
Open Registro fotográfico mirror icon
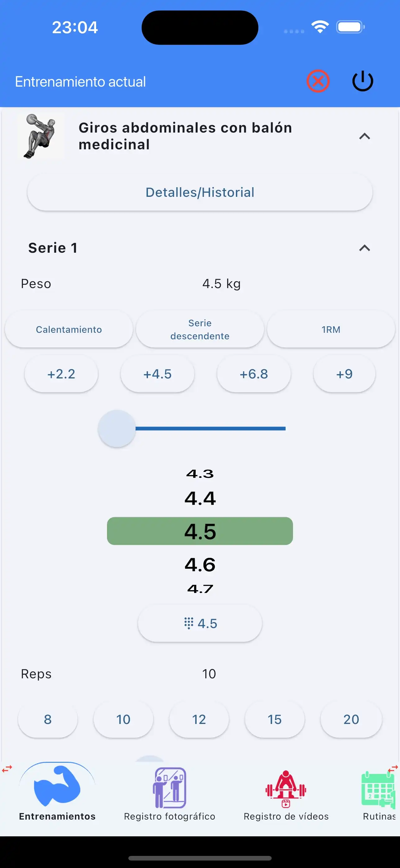[x=170, y=788]
